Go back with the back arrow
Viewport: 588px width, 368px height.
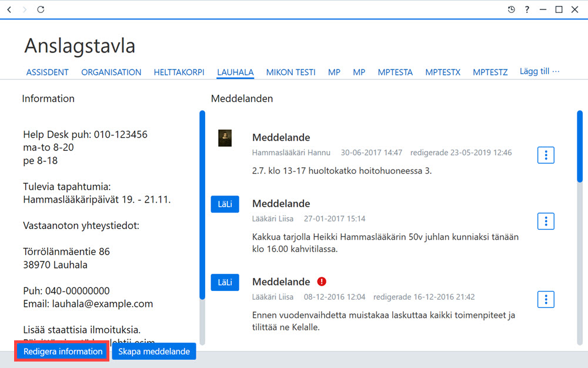pos(9,9)
